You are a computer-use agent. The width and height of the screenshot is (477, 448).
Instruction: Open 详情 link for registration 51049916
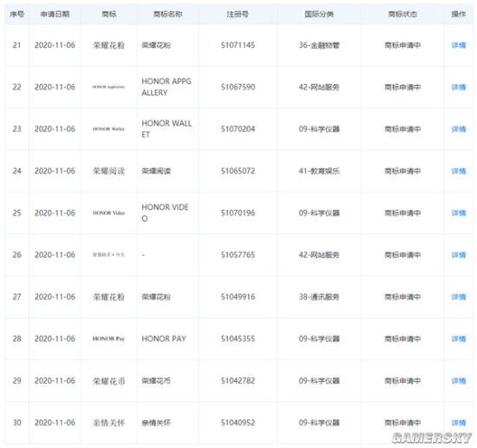point(459,297)
